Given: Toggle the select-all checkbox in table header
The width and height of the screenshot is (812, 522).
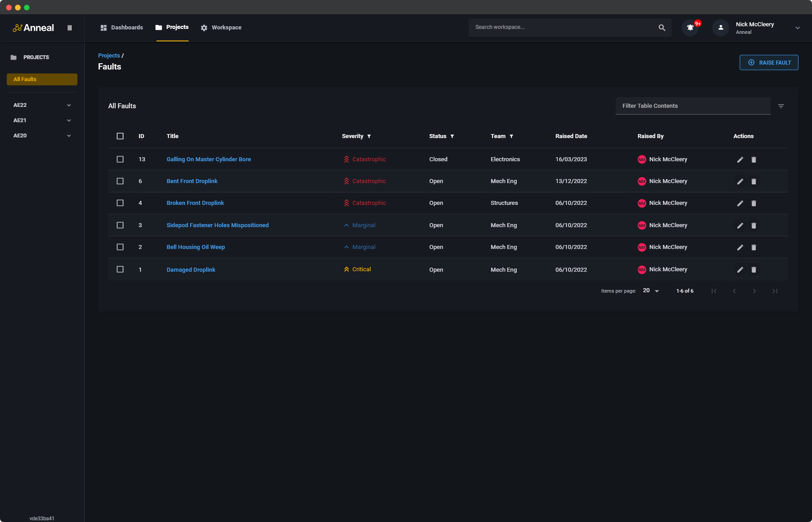Looking at the screenshot, I should pyautogui.click(x=120, y=136).
